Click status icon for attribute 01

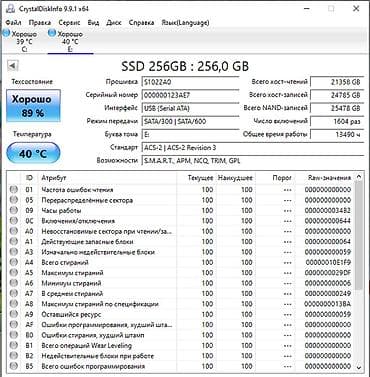pyautogui.click(x=14, y=189)
